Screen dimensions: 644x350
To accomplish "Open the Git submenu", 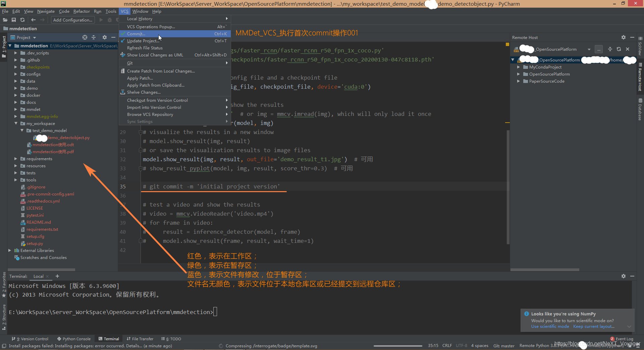I will [x=174, y=63].
